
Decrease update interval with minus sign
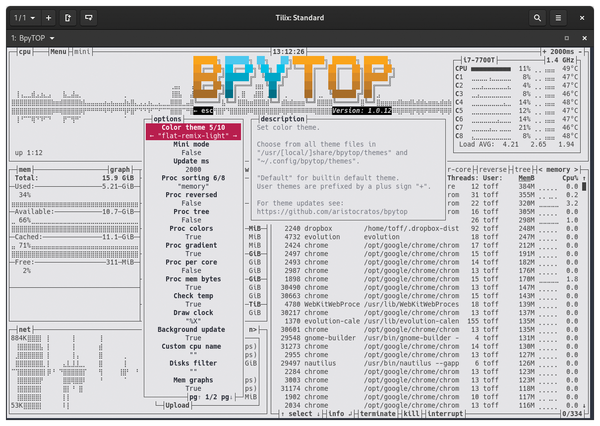click(x=580, y=51)
